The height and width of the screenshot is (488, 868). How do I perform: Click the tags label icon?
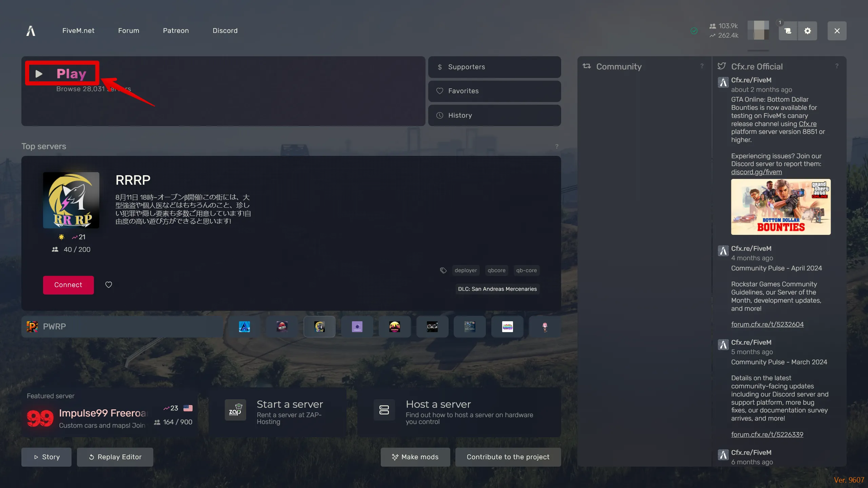(443, 270)
